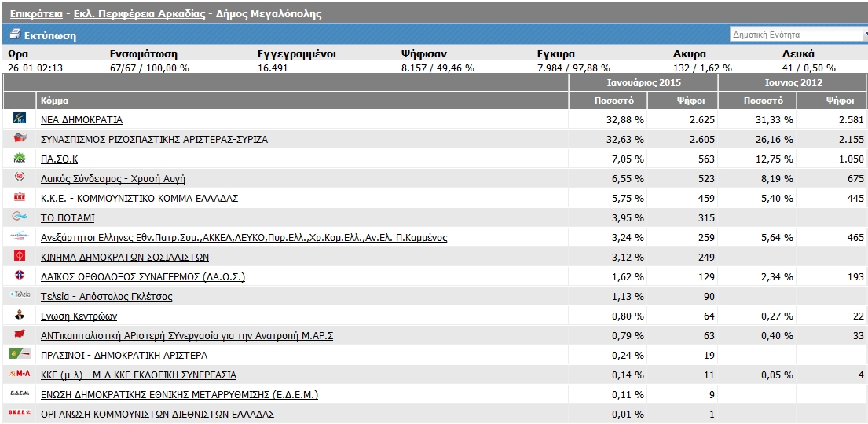Viewport: 868px width, 424px height.
Task: Click the Το Ποτάμι party logo icon
Action: pyautogui.click(x=20, y=217)
